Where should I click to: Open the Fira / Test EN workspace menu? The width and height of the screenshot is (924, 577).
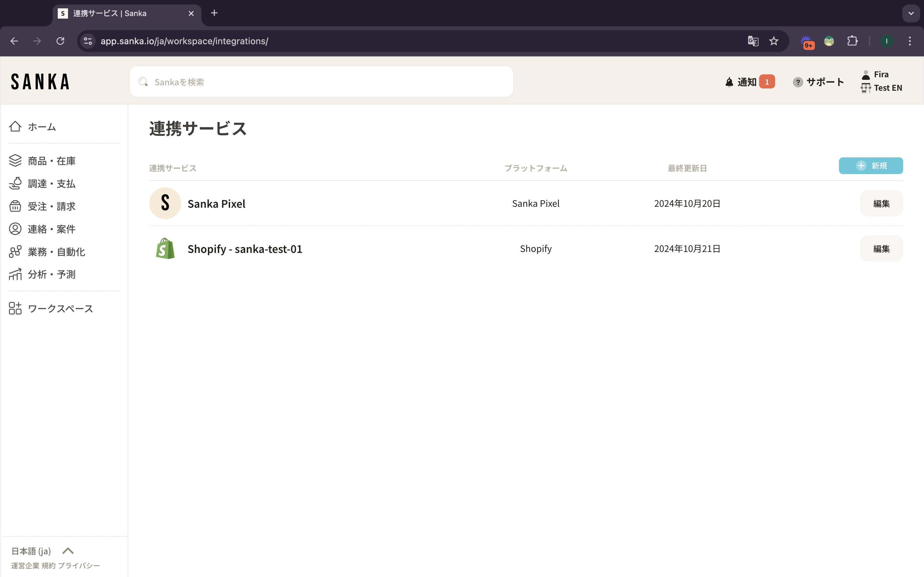point(881,81)
